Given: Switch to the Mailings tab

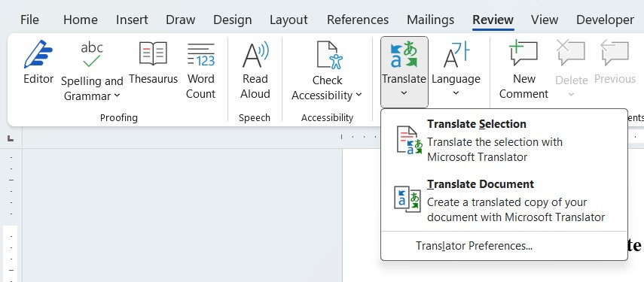Looking at the screenshot, I should click(430, 20).
